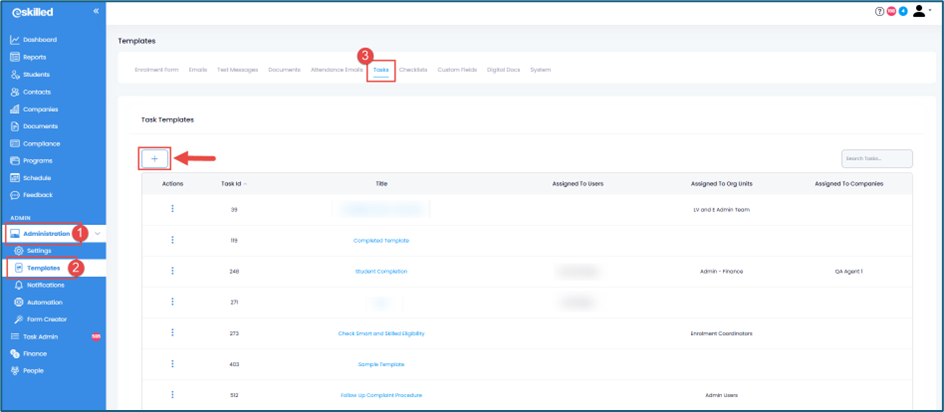Open actions menu for task 39
The width and height of the screenshot is (944, 412).
tap(173, 209)
